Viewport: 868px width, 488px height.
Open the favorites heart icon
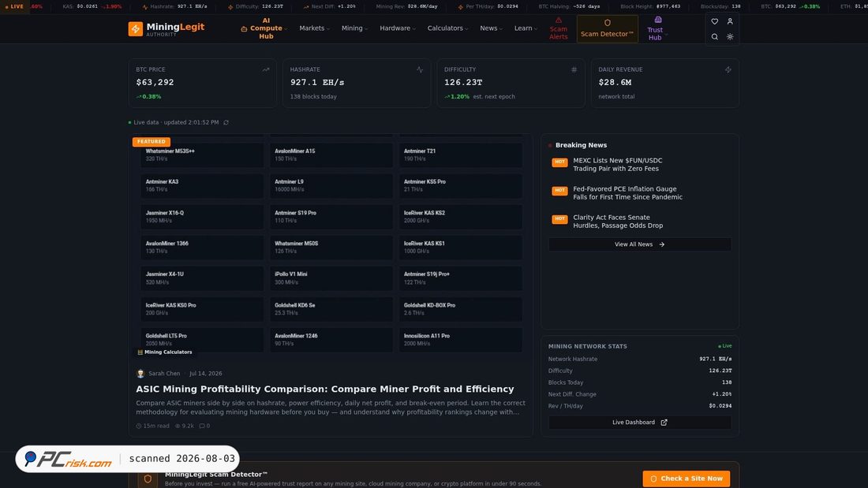coord(715,21)
